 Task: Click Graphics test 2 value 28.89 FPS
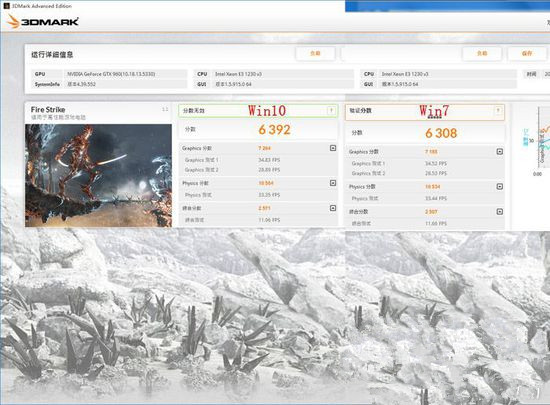pos(269,170)
